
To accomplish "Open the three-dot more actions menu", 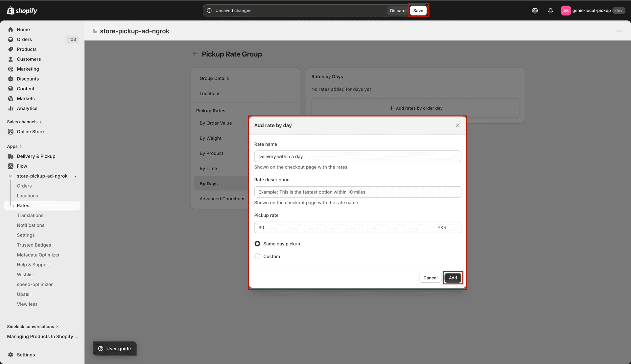I will 619,31.
